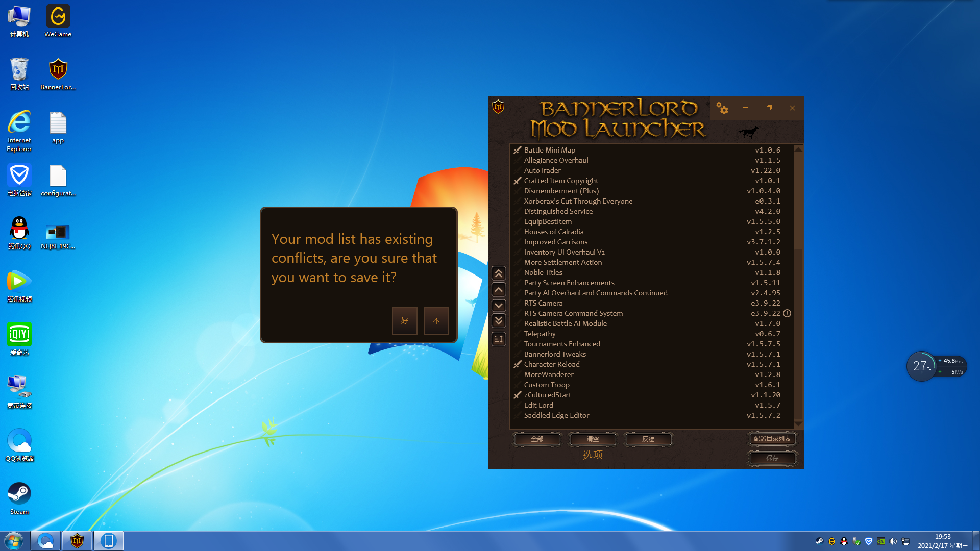Click the Bannerlord shield logo in launcher title
The image size is (980, 551).
tap(498, 107)
